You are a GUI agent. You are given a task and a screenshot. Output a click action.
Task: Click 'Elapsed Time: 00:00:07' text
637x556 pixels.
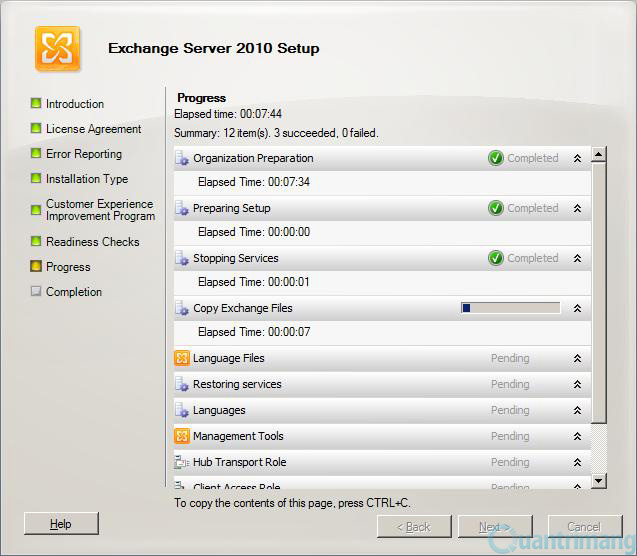point(254,332)
